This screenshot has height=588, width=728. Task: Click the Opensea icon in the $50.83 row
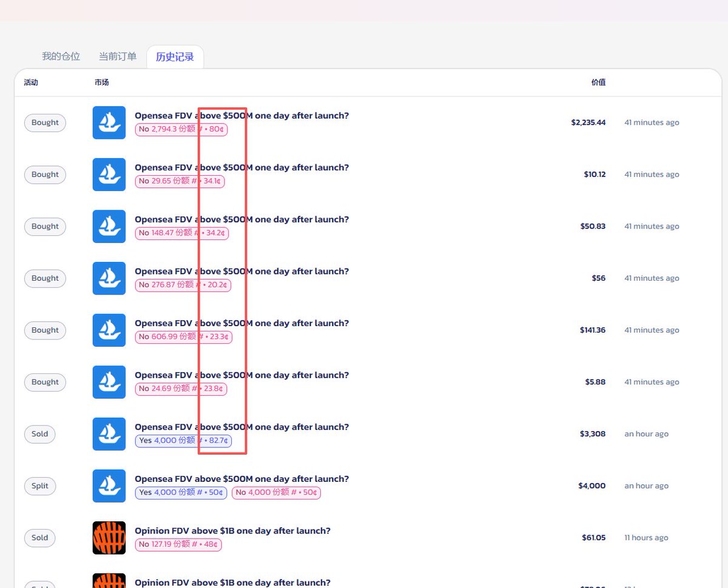point(109,226)
